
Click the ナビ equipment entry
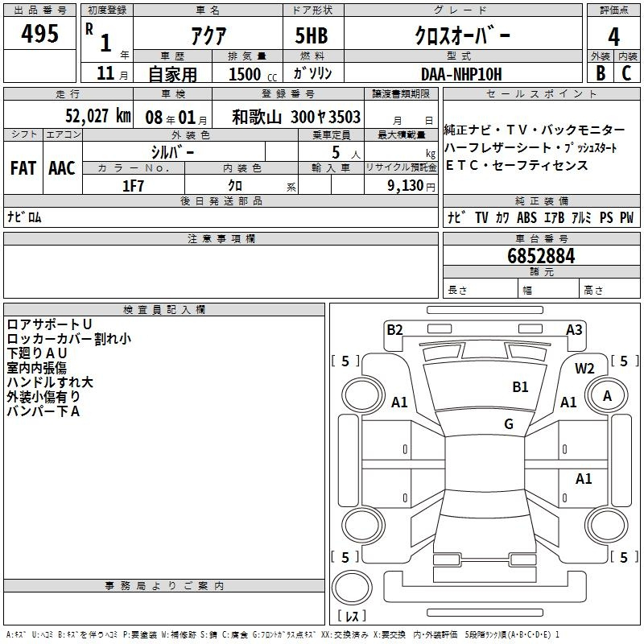pos(456,217)
